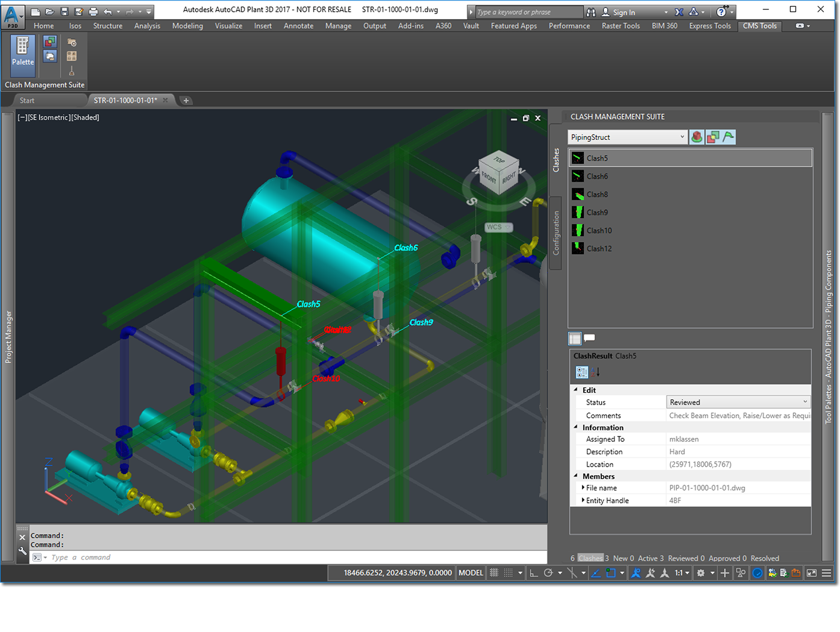Select Clash10 in the clash list
The width and height of the screenshot is (840, 632).
point(599,231)
